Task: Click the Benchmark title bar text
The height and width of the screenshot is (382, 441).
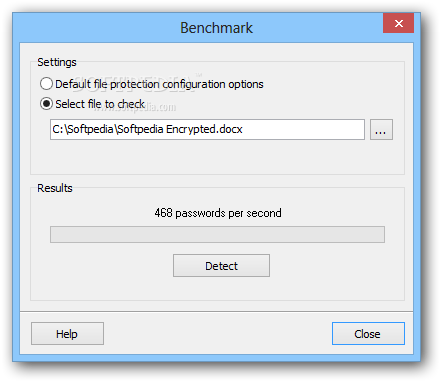Action: point(216,28)
